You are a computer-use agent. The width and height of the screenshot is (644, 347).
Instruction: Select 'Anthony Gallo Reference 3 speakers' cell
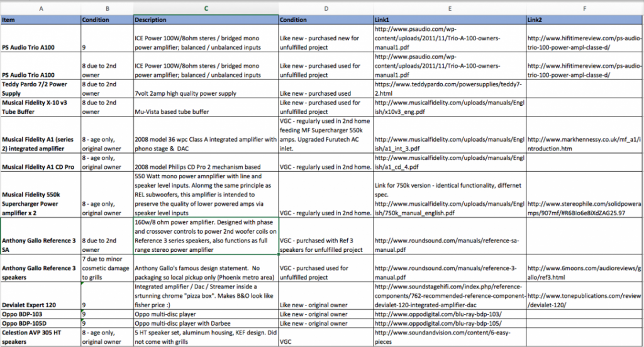point(41,268)
